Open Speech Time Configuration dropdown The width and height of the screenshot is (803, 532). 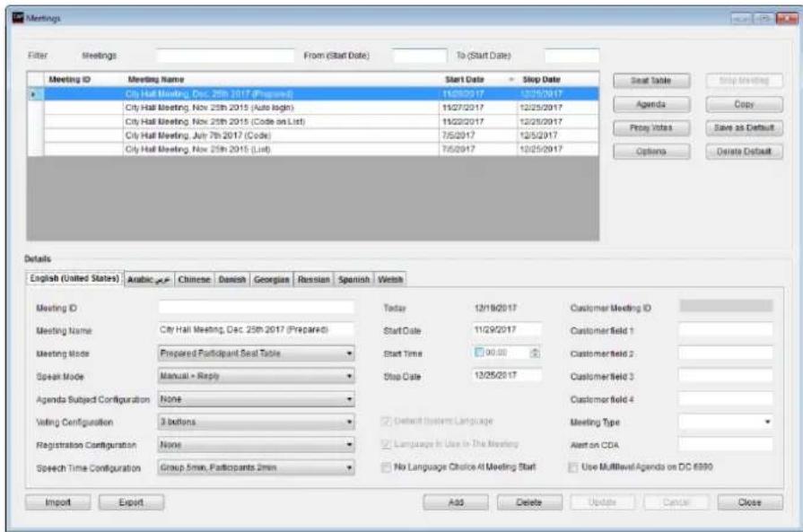[x=256, y=467]
